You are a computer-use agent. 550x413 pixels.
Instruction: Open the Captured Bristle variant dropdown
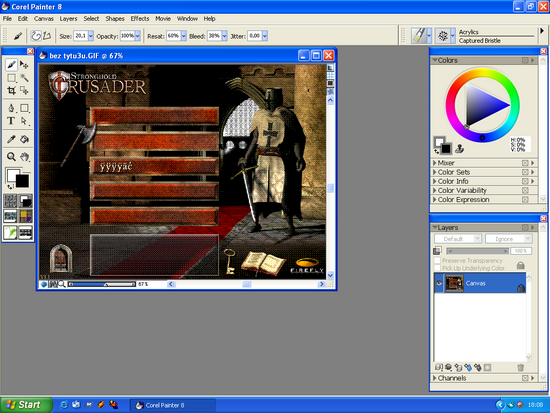(453, 36)
